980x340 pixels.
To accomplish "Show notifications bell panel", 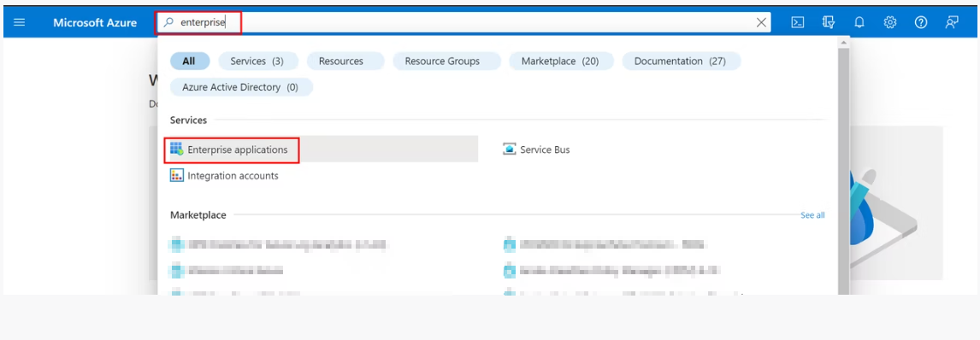I will [x=859, y=22].
